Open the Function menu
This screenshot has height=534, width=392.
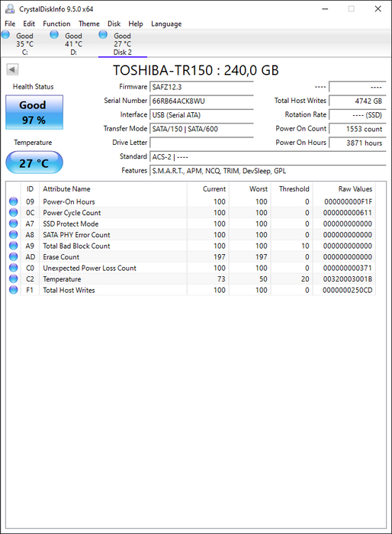tap(56, 24)
